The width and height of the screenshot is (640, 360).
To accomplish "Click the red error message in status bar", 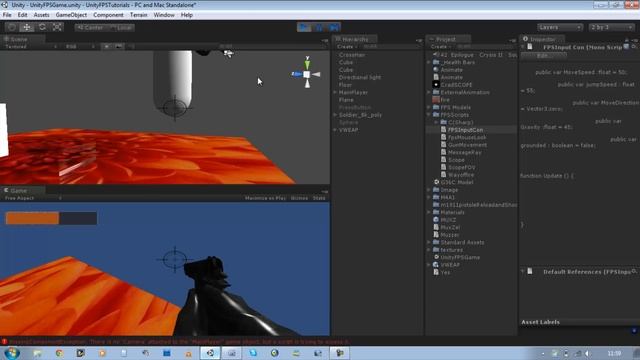I will 179,342.
